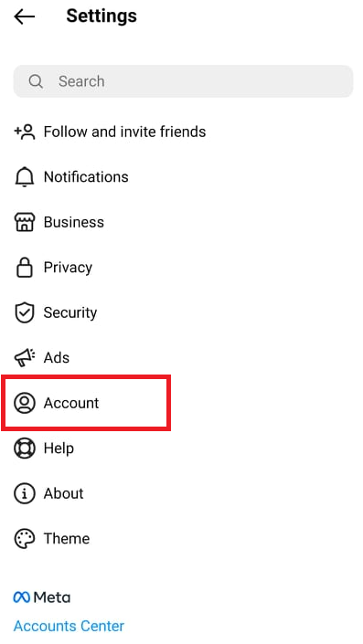Tap the back arrow icon

coord(25,16)
